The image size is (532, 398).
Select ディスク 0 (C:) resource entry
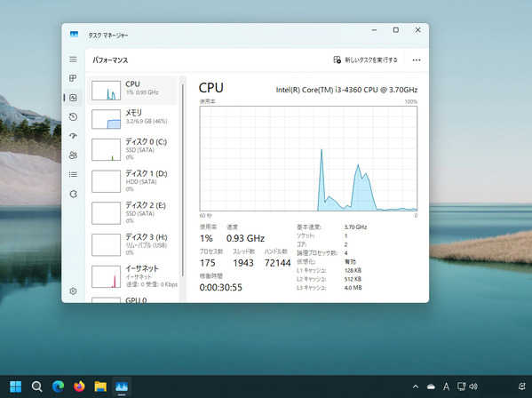click(132, 149)
